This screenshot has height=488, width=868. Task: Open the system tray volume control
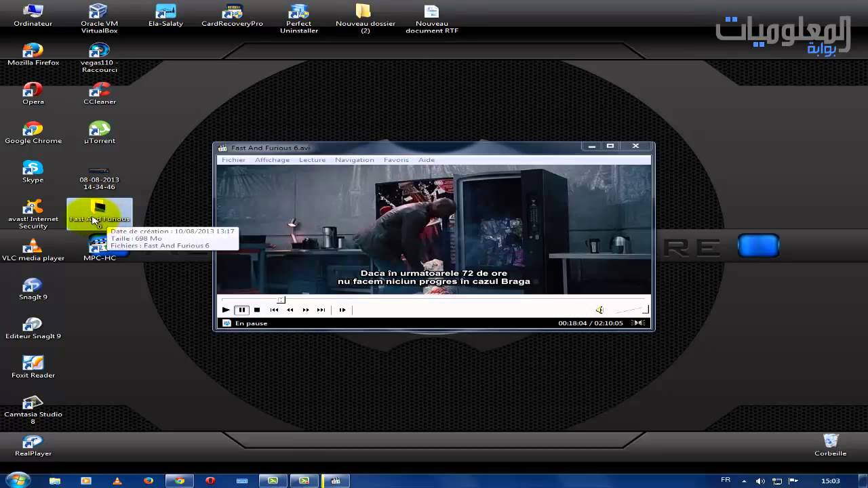coord(762,481)
